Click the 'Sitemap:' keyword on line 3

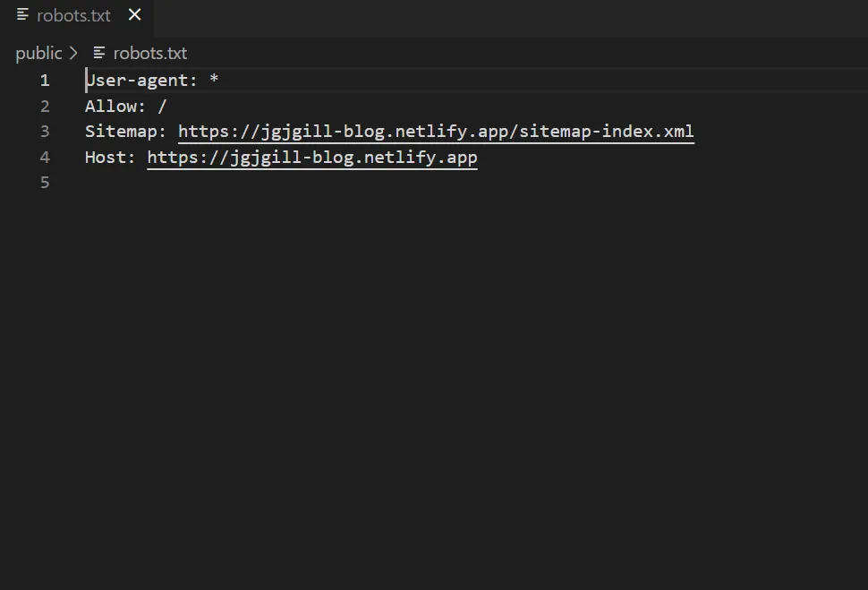point(125,132)
